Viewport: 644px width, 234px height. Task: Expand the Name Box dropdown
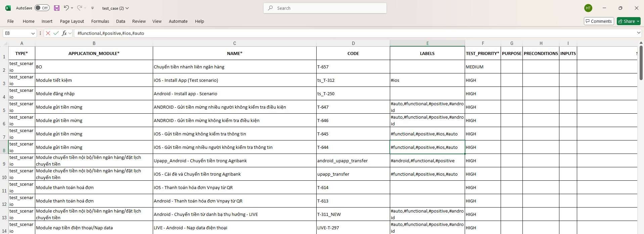click(33, 33)
